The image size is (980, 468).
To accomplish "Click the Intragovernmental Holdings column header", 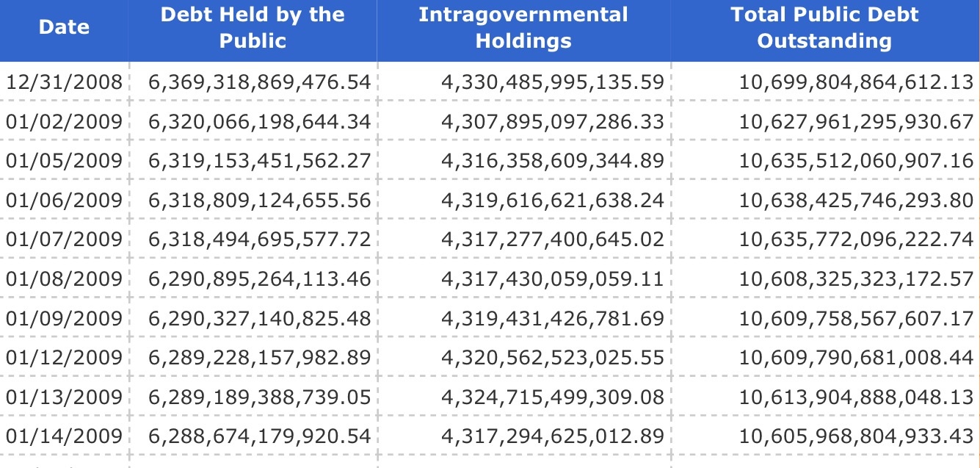I will (523, 28).
